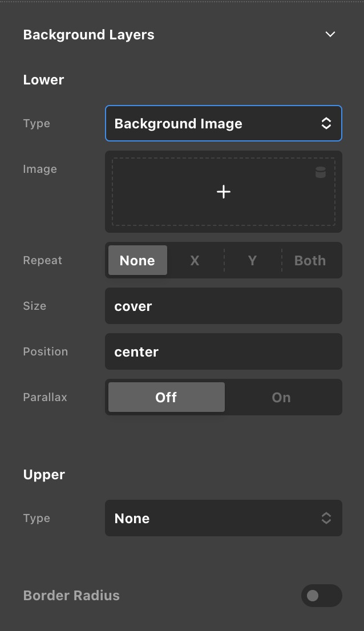Click the plus icon to add image
Viewport: 364px width, 631px height.
point(224,192)
